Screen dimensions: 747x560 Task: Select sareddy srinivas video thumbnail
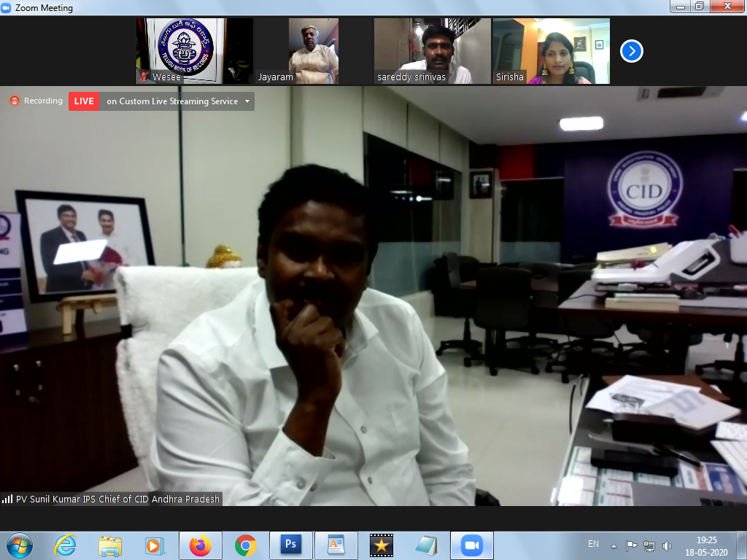pyautogui.click(x=433, y=51)
